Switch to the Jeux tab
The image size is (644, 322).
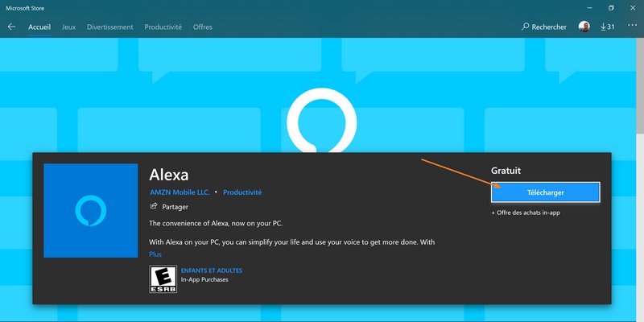click(x=68, y=27)
